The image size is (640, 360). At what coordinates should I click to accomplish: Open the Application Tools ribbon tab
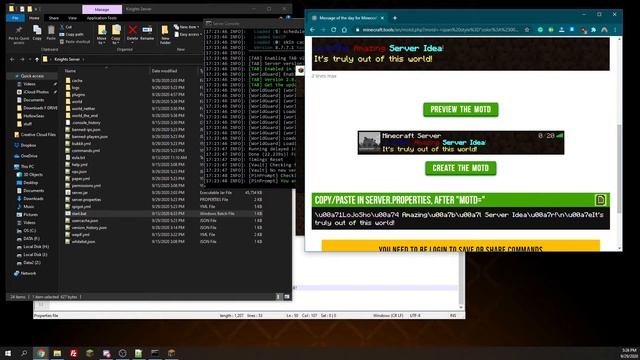(x=102, y=18)
